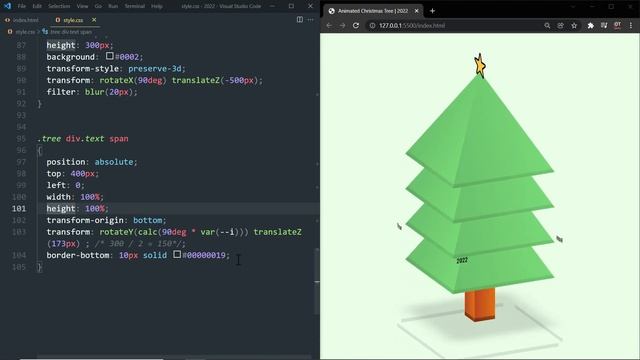Split the editor to the right
640x360 pixels.
(x=300, y=20)
